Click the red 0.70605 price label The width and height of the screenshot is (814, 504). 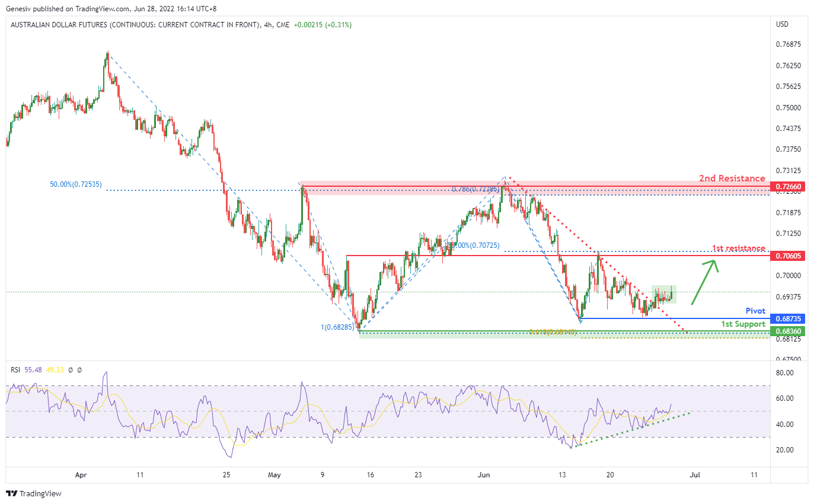[x=787, y=256]
